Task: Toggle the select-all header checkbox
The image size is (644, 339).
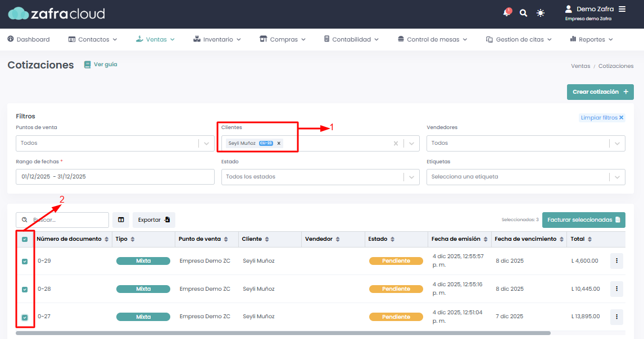Action: (25, 240)
